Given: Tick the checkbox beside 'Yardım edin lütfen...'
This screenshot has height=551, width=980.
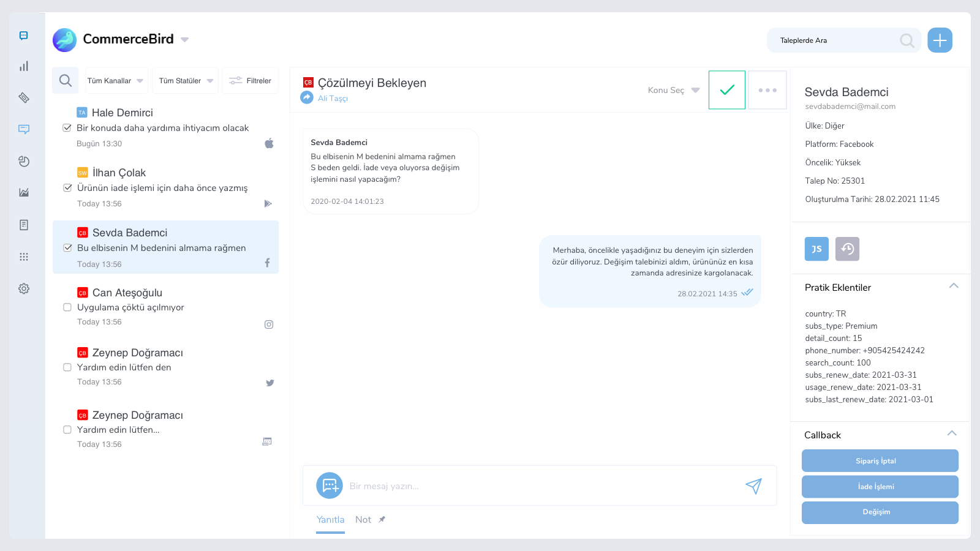Looking at the screenshot, I should (x=67, y=430).
